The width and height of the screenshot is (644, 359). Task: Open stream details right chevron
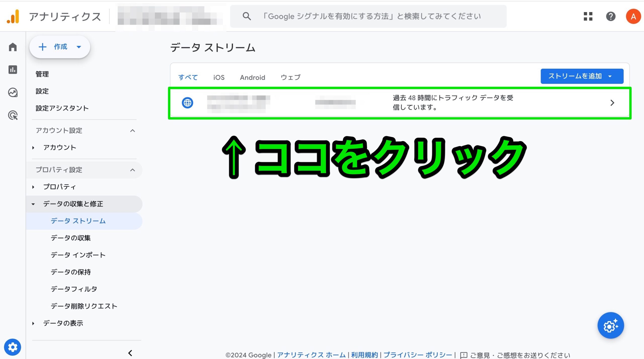tap(612, 103)
